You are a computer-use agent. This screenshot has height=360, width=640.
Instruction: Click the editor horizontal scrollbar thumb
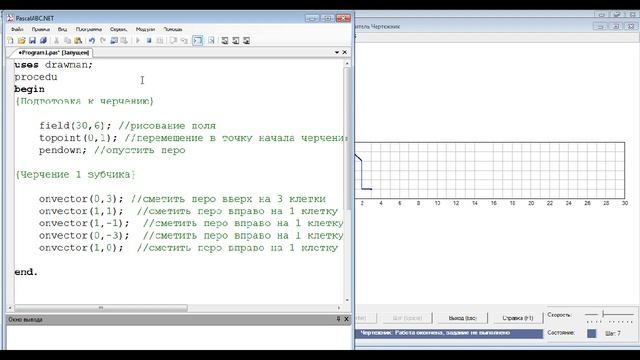101,308
